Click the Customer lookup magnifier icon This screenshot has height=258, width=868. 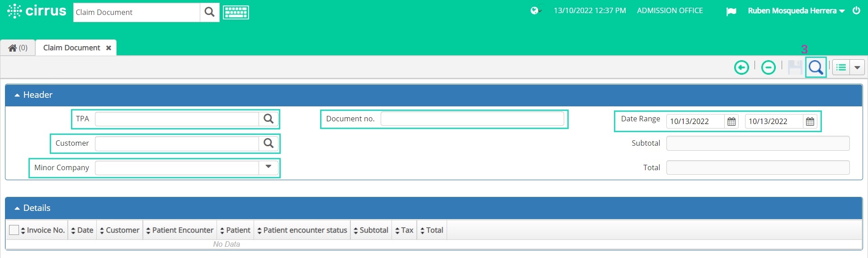click(269, 143)
